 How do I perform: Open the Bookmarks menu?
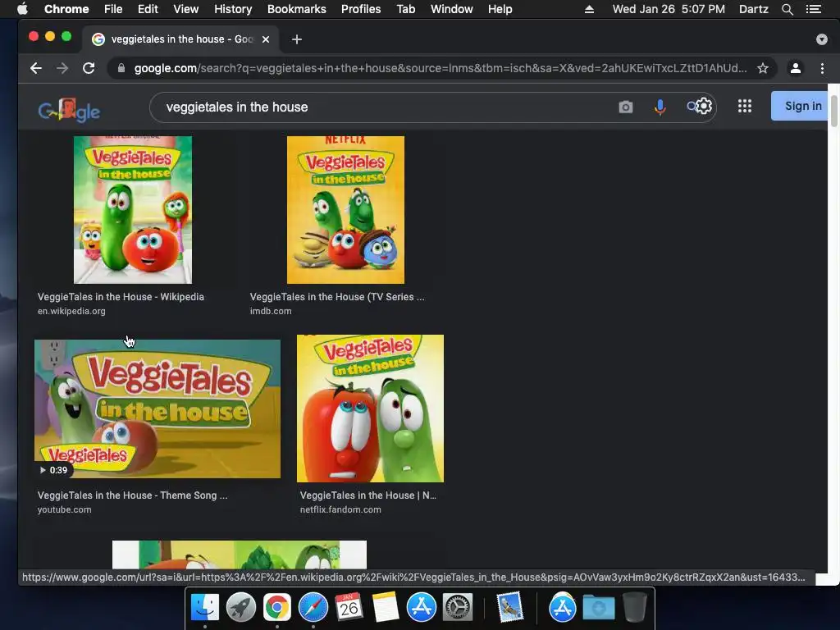(297, 9)
